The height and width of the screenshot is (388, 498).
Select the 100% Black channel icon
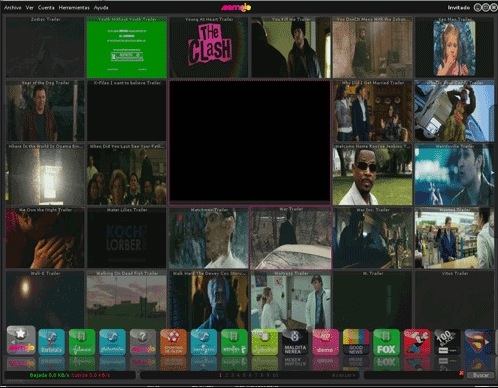click(447, 342)
